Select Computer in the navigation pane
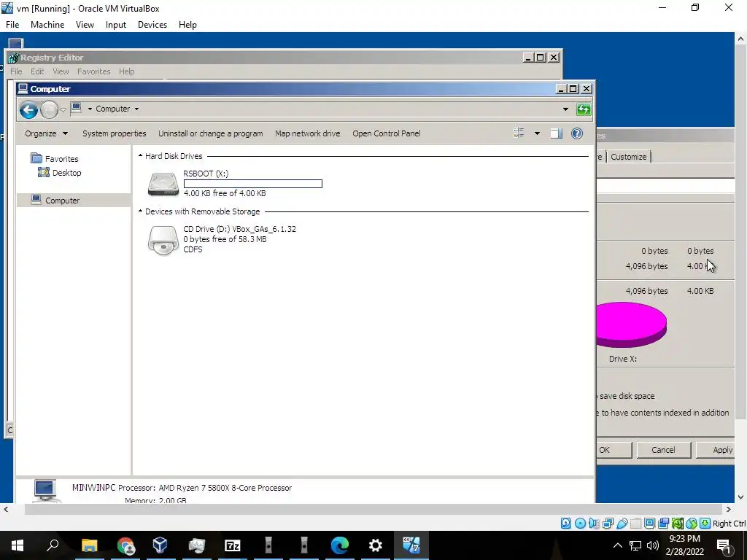The height and width of the screenshot is (560, 747). pos(74,200)
